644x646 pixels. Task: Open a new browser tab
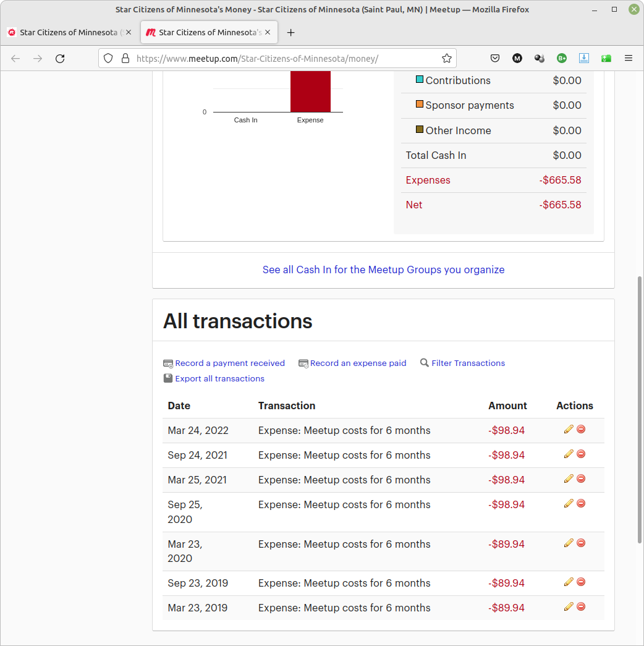pos(291,32)
